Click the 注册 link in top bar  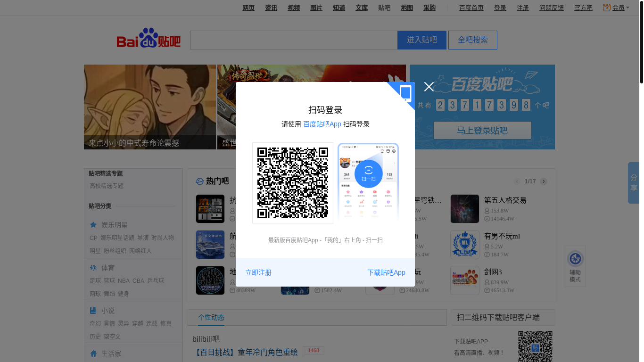[523, 8]
